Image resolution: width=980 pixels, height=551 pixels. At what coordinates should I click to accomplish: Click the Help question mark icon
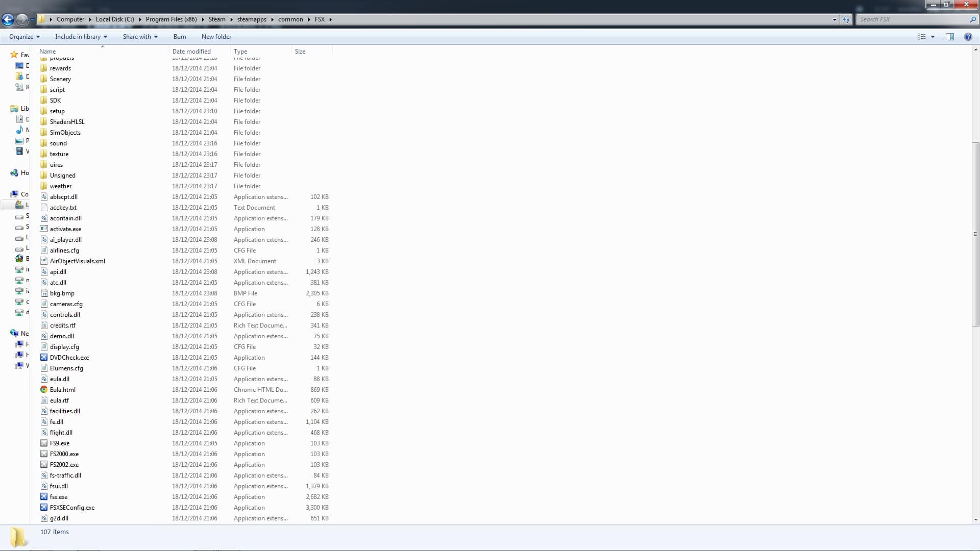click(968, 37)
